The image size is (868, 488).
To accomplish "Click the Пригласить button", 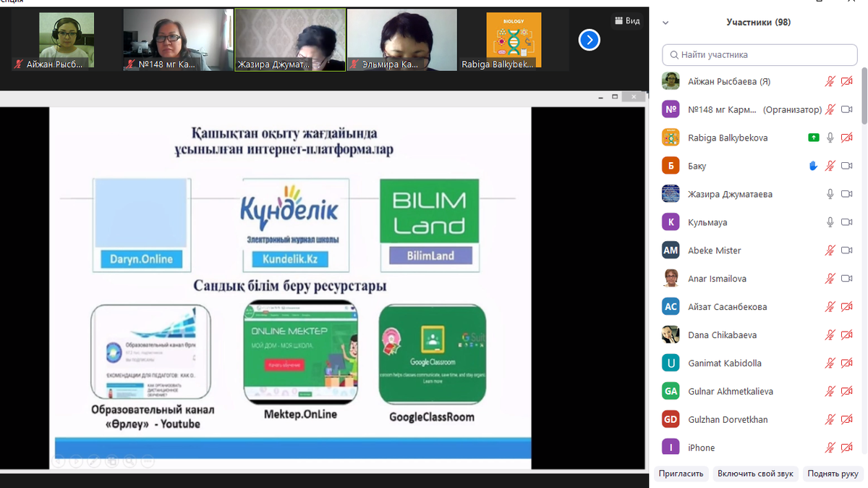I will [x=681, y=474].
